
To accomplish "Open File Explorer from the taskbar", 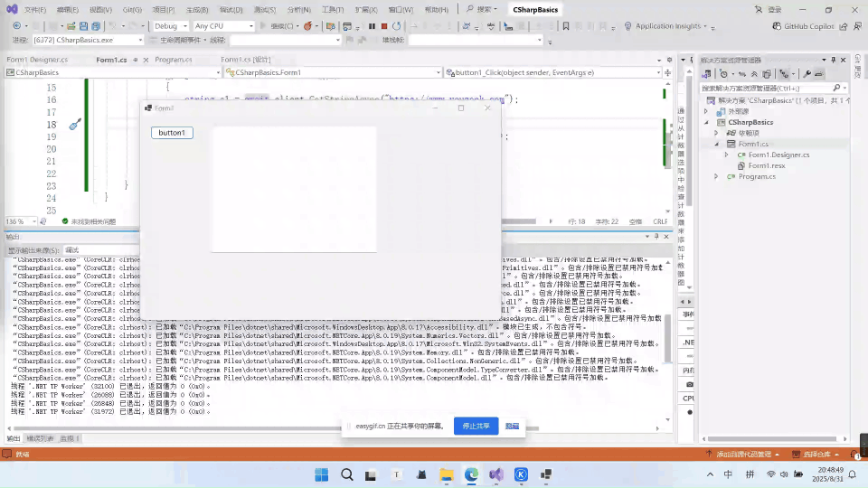I will tap(446, 474).
